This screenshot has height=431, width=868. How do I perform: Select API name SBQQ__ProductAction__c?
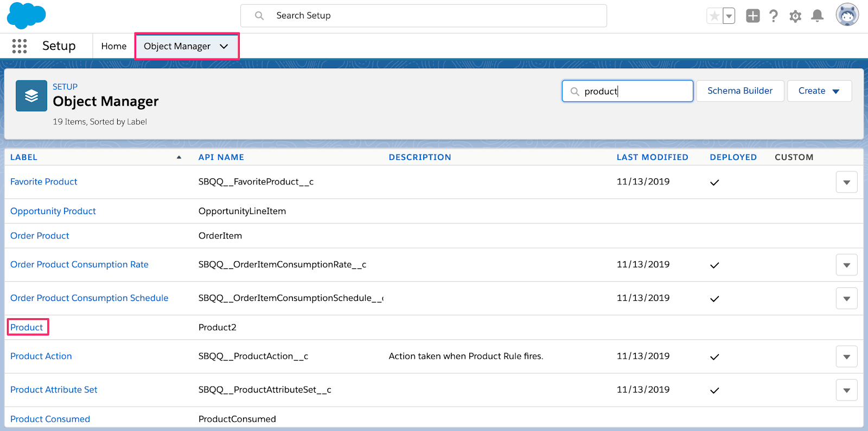point(253,356)
